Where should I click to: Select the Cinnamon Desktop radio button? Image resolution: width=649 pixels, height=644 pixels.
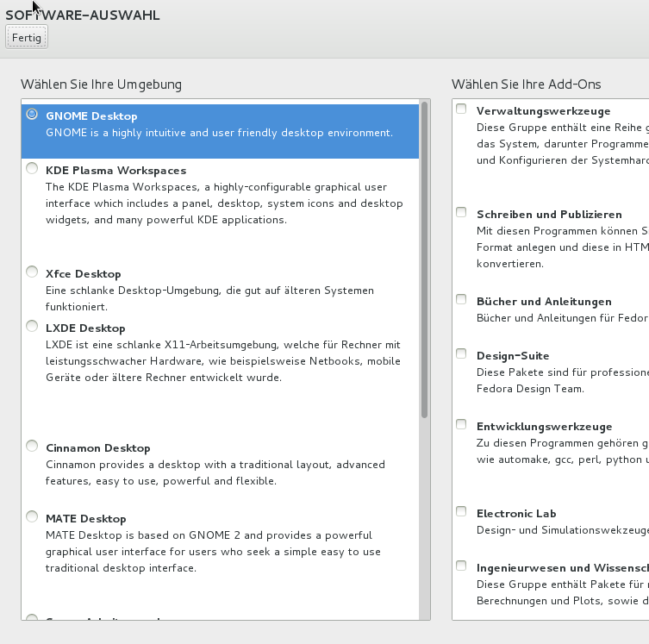point(32,447)
